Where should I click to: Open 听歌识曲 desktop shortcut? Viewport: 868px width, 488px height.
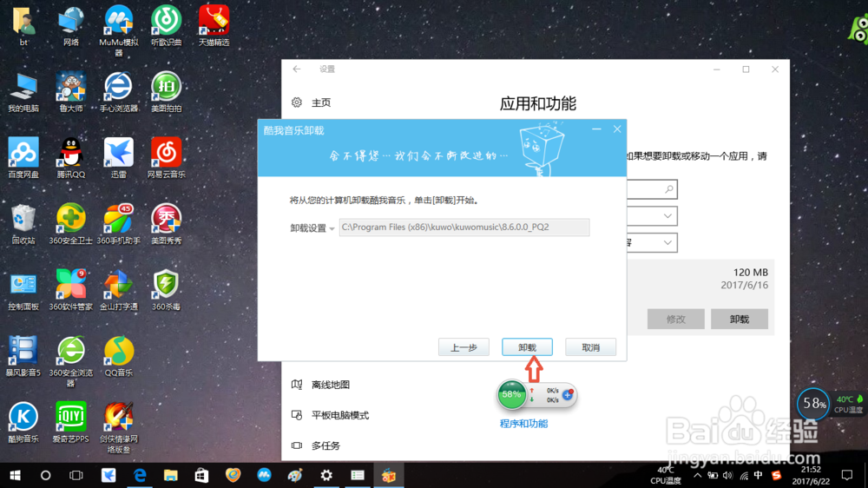[166, 25]
